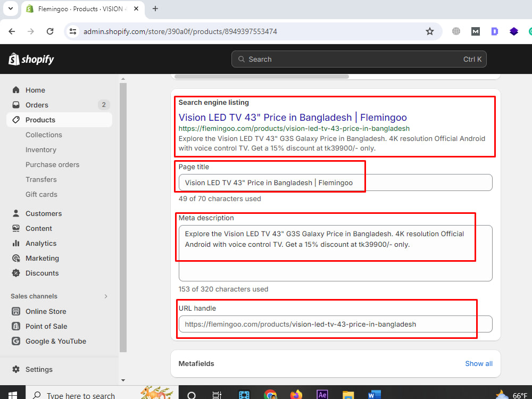Click the sidebar vertical scrollbar
Screen dimensions: 532x399
coord(123,217)
